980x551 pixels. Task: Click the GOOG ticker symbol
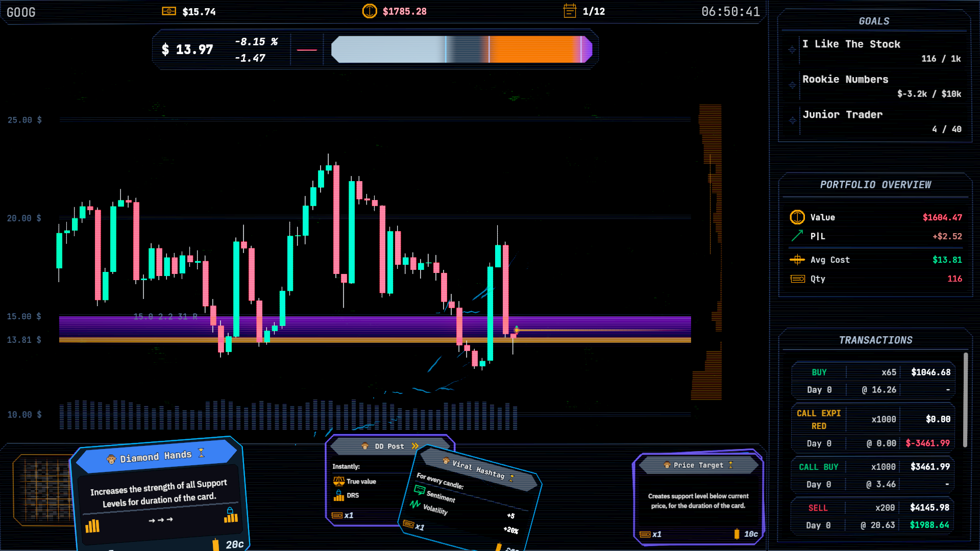point(21,12)
